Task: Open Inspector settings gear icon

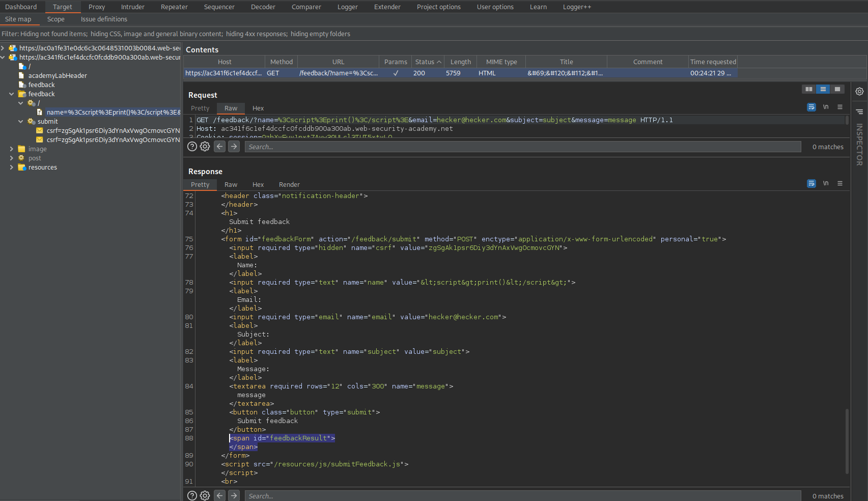Action: [x=859, y=91]
